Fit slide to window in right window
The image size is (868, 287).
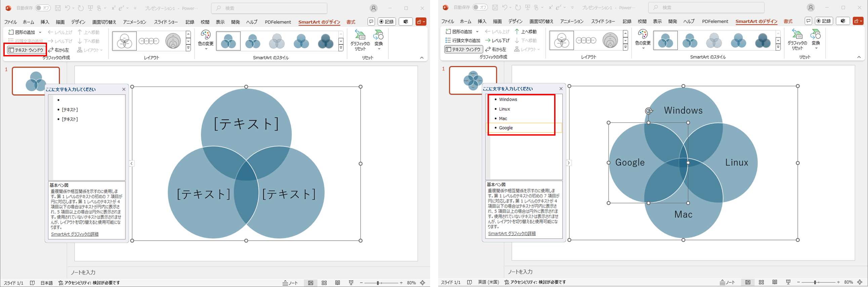[860, 282]
